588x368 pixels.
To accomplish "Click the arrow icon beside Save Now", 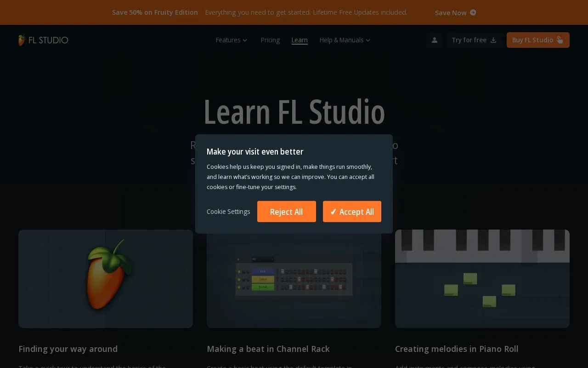I will [x=473, y=12].
